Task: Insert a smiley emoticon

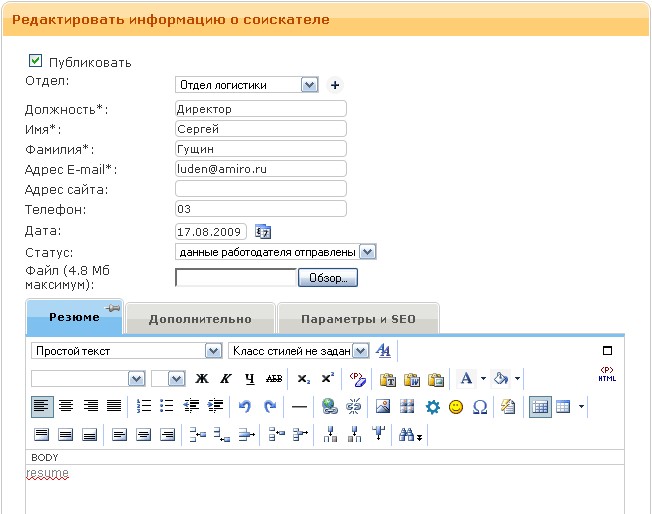Action: (456, 407)
